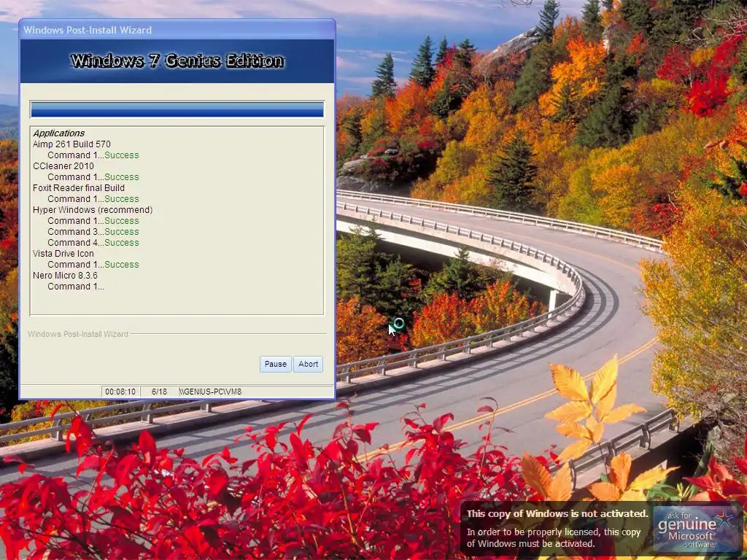Viewport: 747px width, 560px height.
Task: Click the installation progress bar
Action: [177, 109]
